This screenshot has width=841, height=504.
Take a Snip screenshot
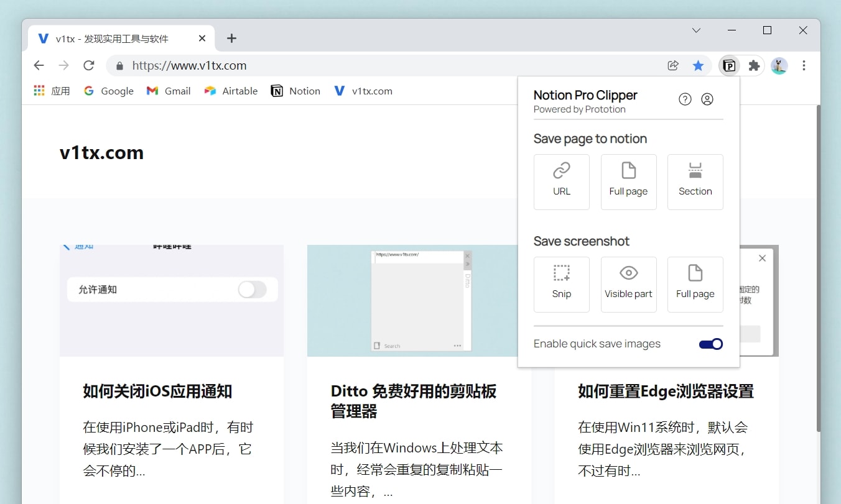tap(561, 284)
